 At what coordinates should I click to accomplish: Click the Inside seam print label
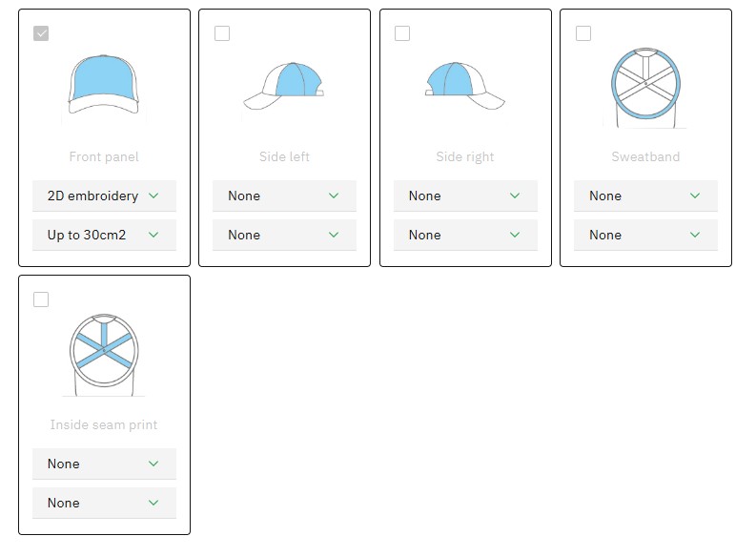click(104, 424)
